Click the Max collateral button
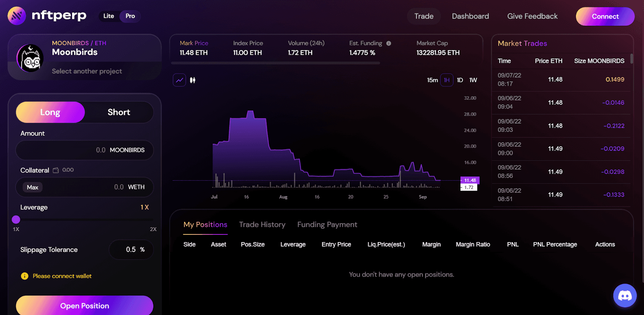This screenshot has height=315, width=644. click(x=33, y=187)
